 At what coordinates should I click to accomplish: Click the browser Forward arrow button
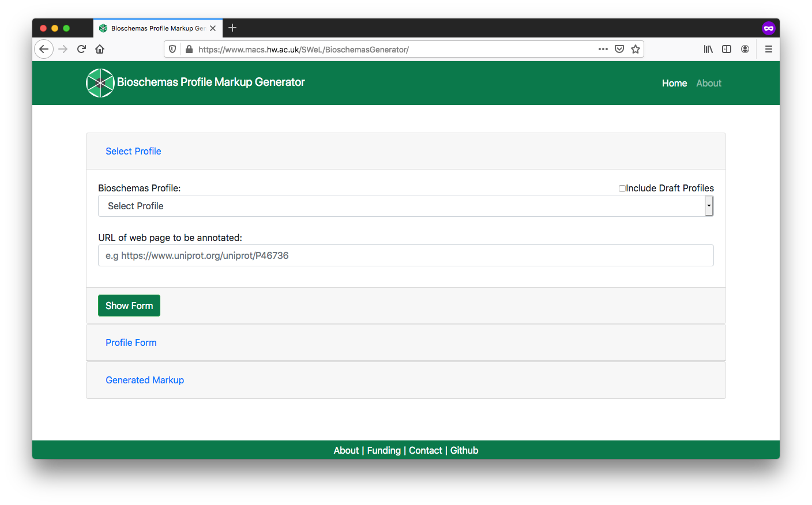[63, 49]
